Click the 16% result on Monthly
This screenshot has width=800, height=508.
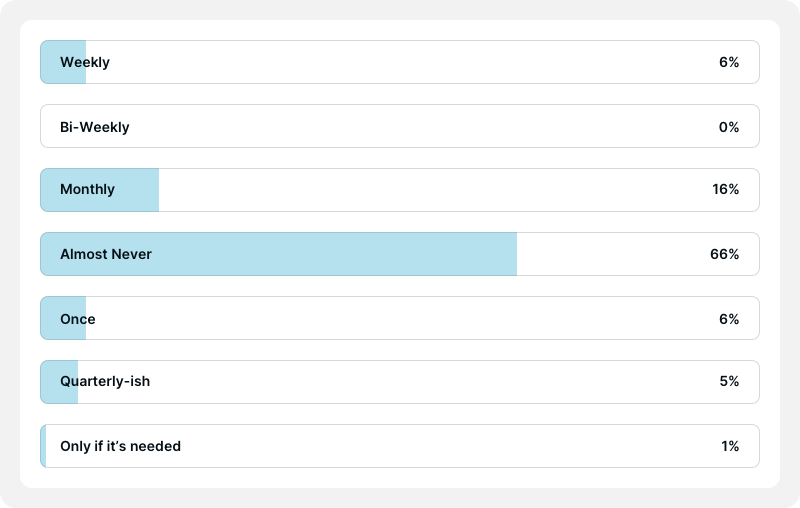[x=726, y=189]
